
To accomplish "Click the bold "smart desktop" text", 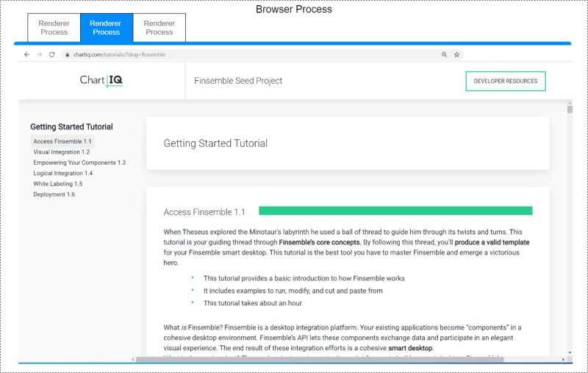I will pyautogui.click(x=411, y=348).
